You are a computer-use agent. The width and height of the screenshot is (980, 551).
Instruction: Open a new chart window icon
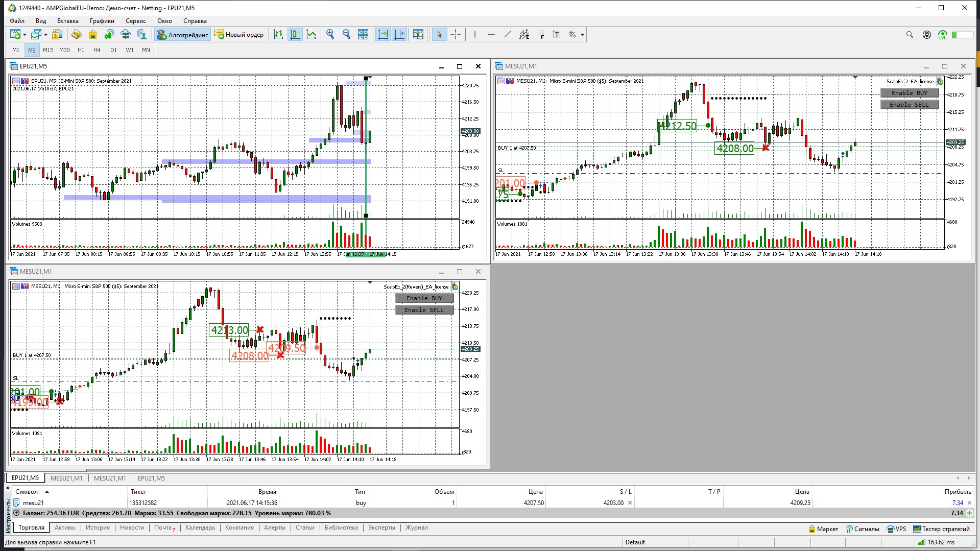click(x=15, y=34)
